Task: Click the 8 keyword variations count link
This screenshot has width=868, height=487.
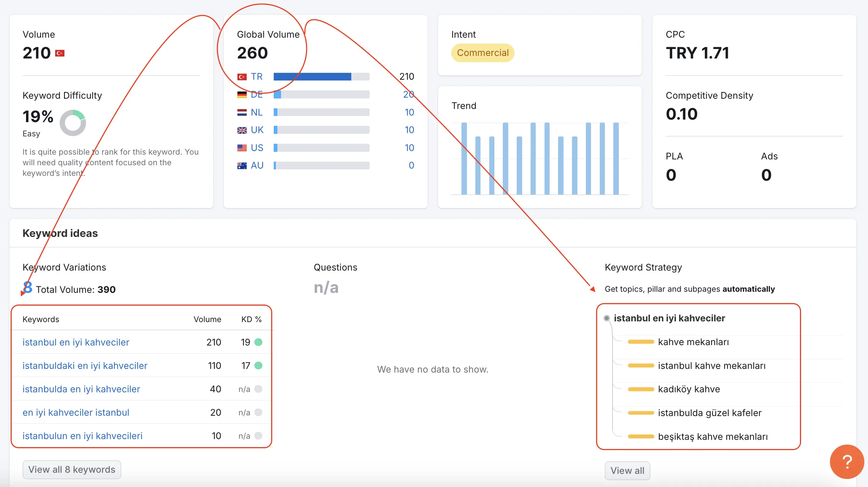Action: pos(27,287)
